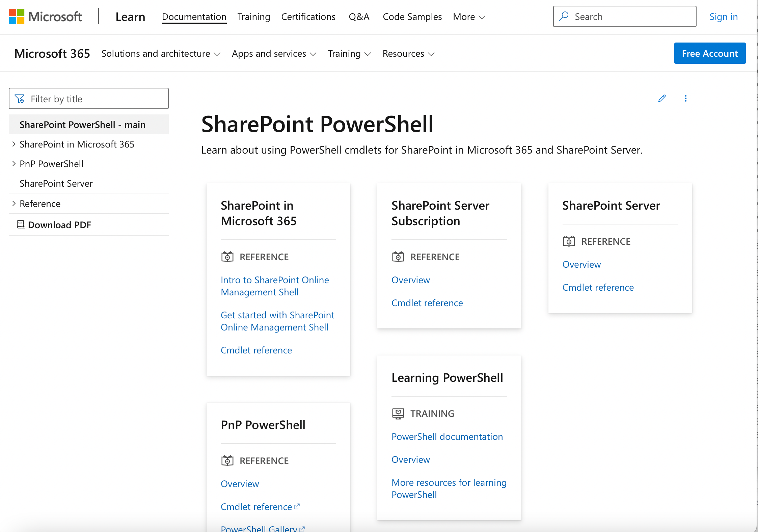Open Get started with SharePoint Online Management Shell

pyautogui.click(x=277, y=321)
